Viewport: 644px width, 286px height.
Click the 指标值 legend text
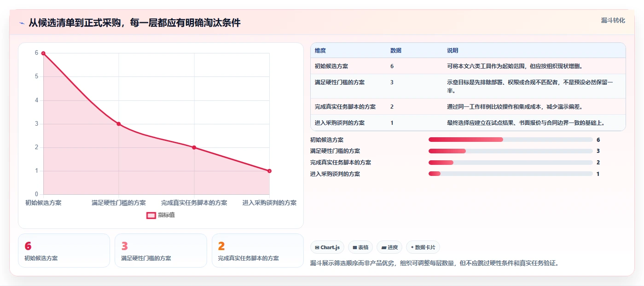167,215
